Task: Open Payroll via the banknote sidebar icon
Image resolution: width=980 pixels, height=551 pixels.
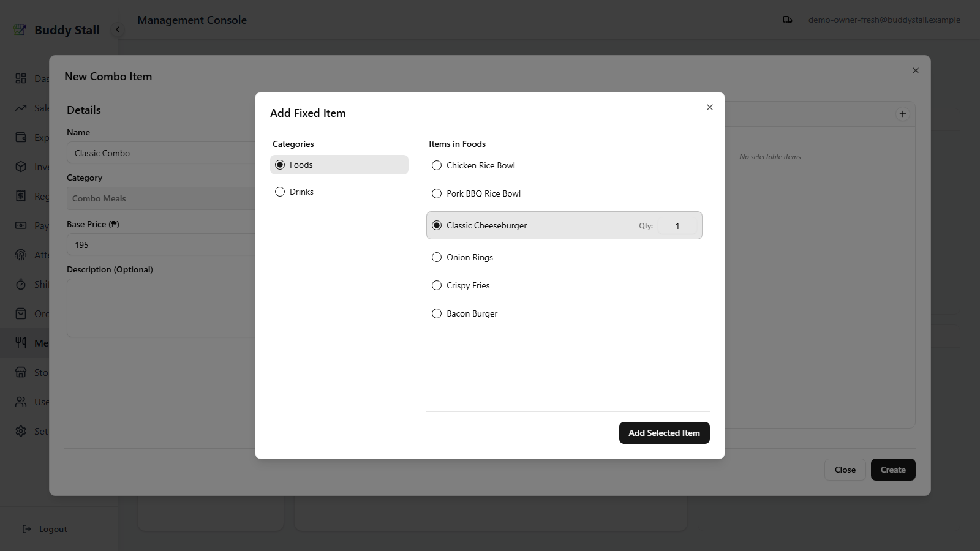Action: click(x=21, y=225)
